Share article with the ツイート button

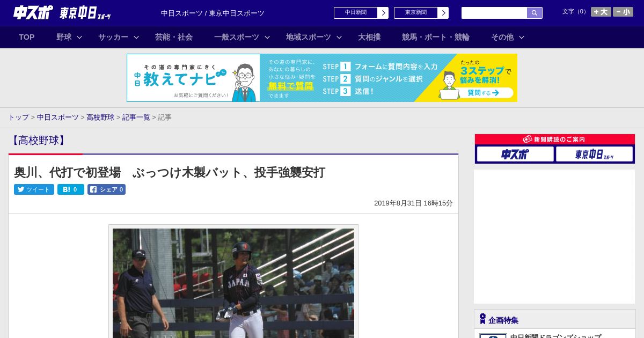(x=34, y=189)
